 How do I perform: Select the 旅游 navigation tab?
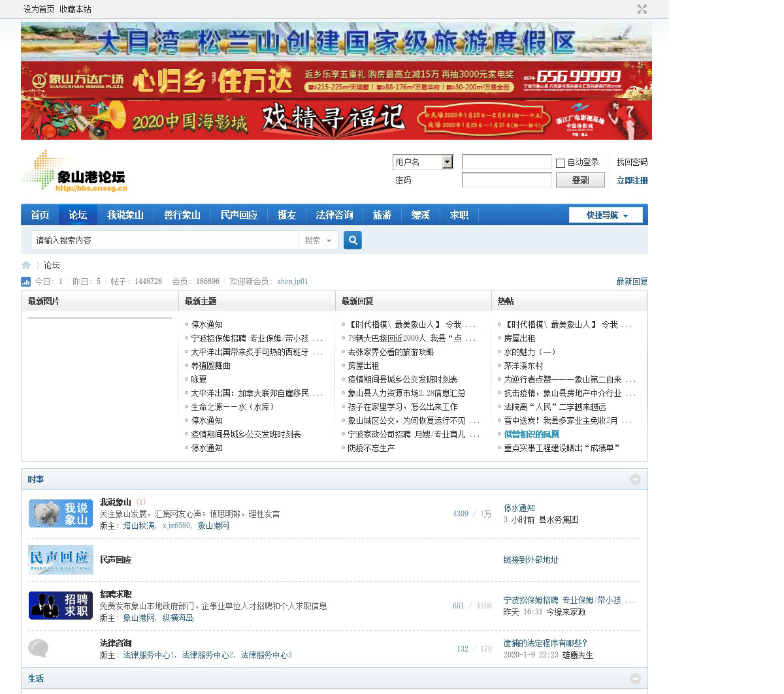(382, 215)
